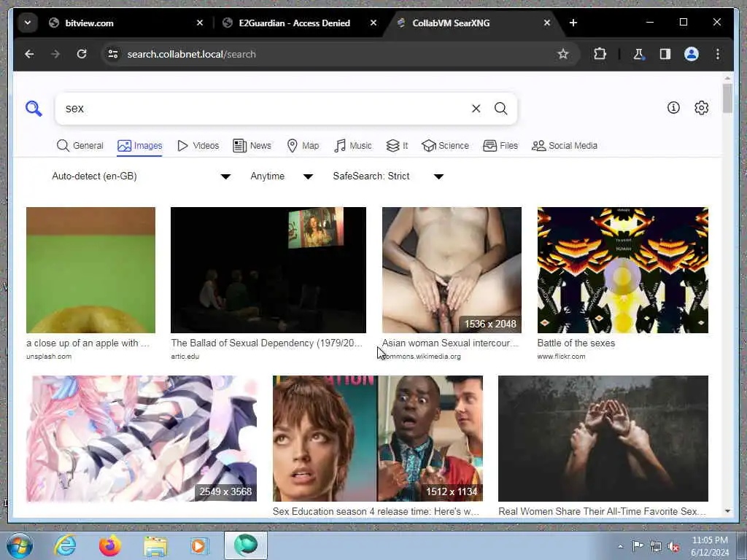Screen dimensions: 747x560
Task: Click the unsplash.com source link
Action: coord(49,356)
